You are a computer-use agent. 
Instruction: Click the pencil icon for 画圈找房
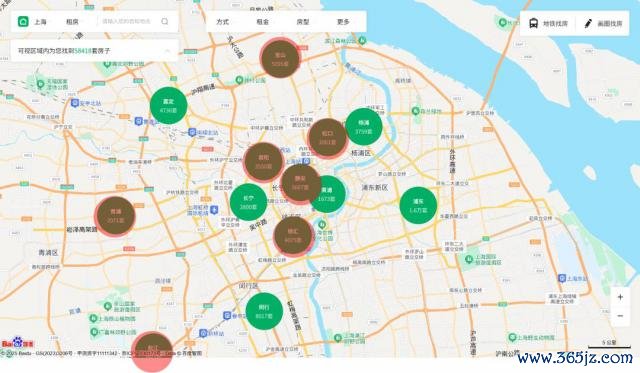[588, 23]
